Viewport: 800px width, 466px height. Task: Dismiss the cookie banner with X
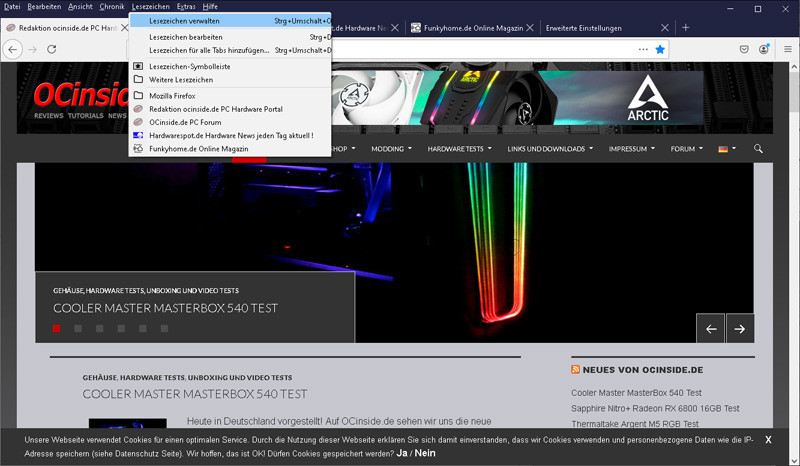pos(768,439)
